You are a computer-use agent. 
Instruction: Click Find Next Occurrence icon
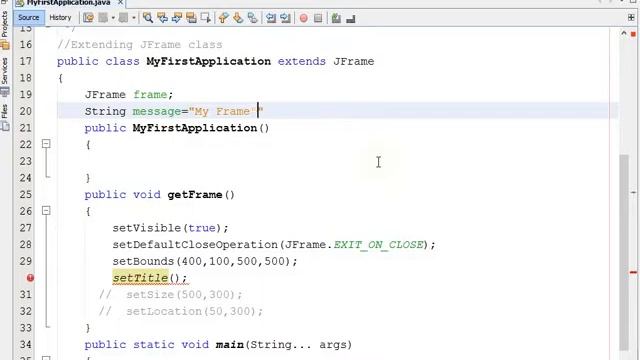pos(177,18)
